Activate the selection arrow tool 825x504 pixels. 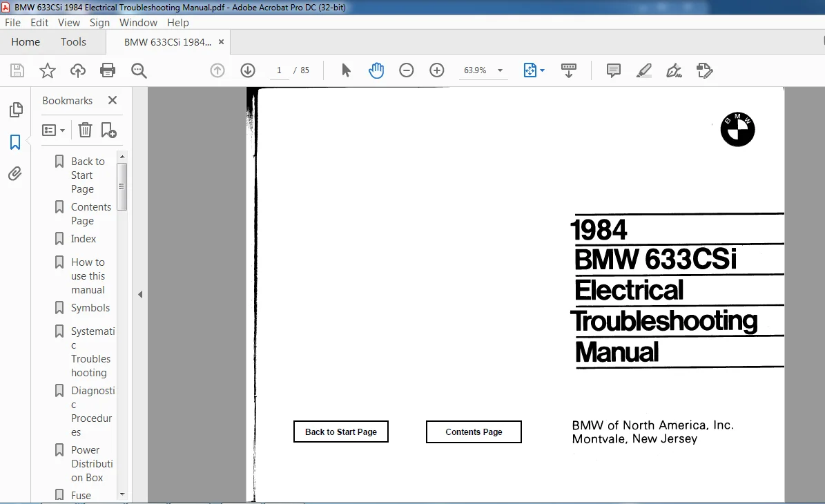click(346, 70)
